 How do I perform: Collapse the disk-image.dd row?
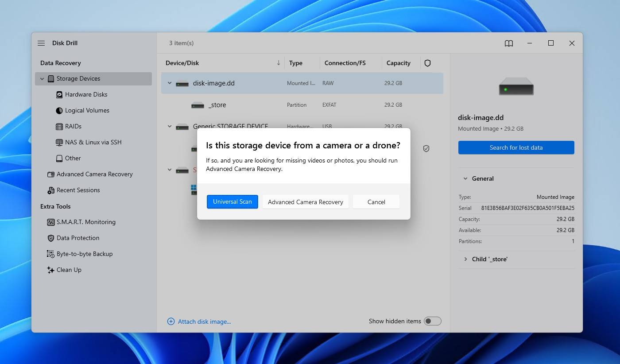pyautogui.click(x=169, y=83)
